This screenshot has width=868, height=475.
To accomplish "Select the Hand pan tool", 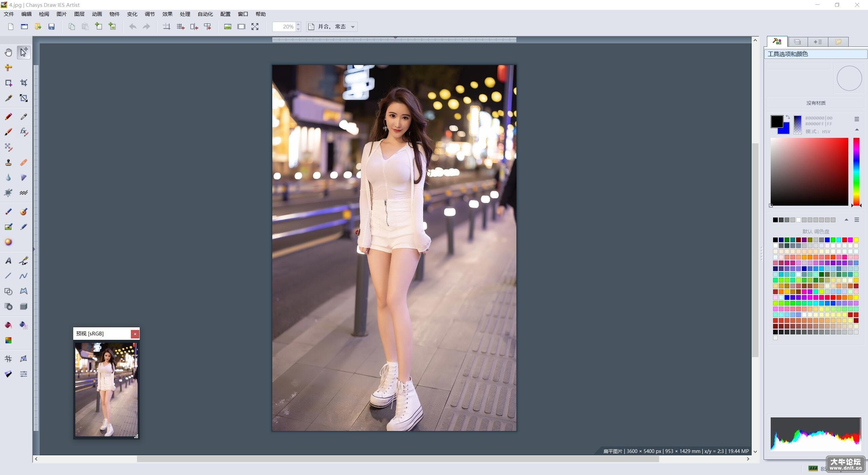I will pyautogui.click(x=8, y=52).
